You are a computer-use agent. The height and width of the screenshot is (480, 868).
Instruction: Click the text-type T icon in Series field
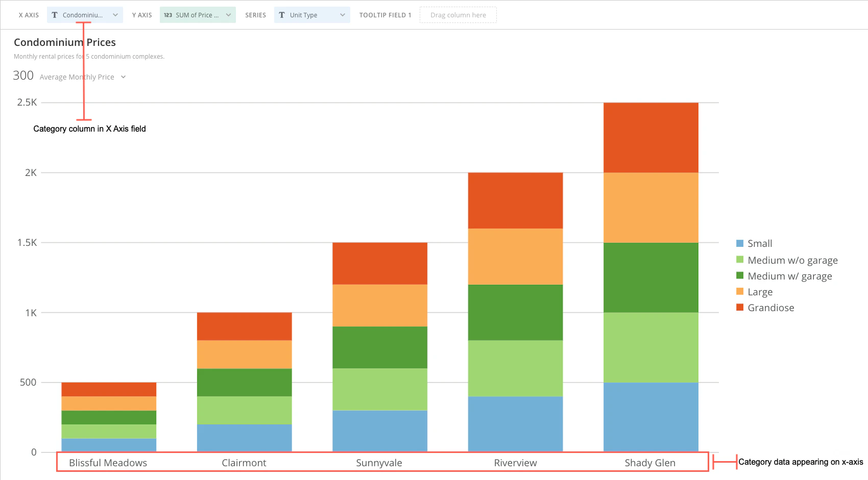coord(282,15)
